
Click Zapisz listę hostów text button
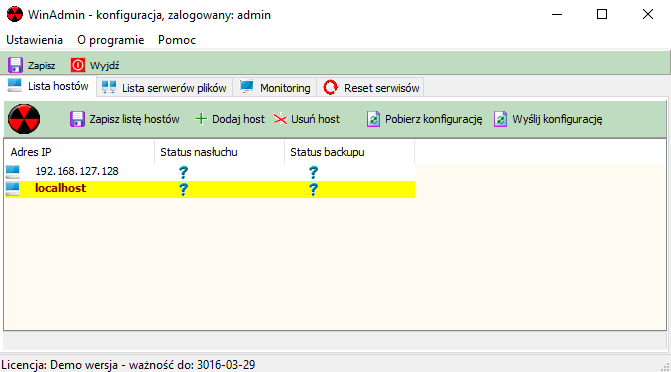pos(134,119)
